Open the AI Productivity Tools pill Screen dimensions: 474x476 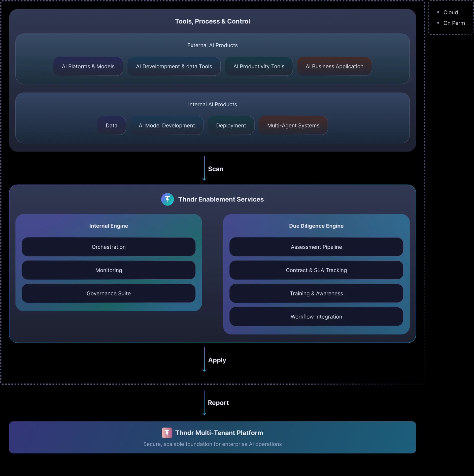tap(259, 66)
